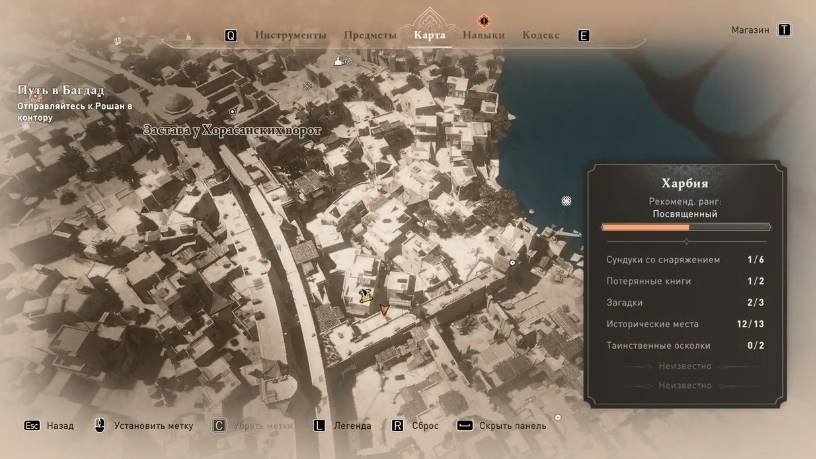Click the orange player arrow marker
The width and height of the screenshot is (816, 459).
pyautogui.click(x=384, y=310)
